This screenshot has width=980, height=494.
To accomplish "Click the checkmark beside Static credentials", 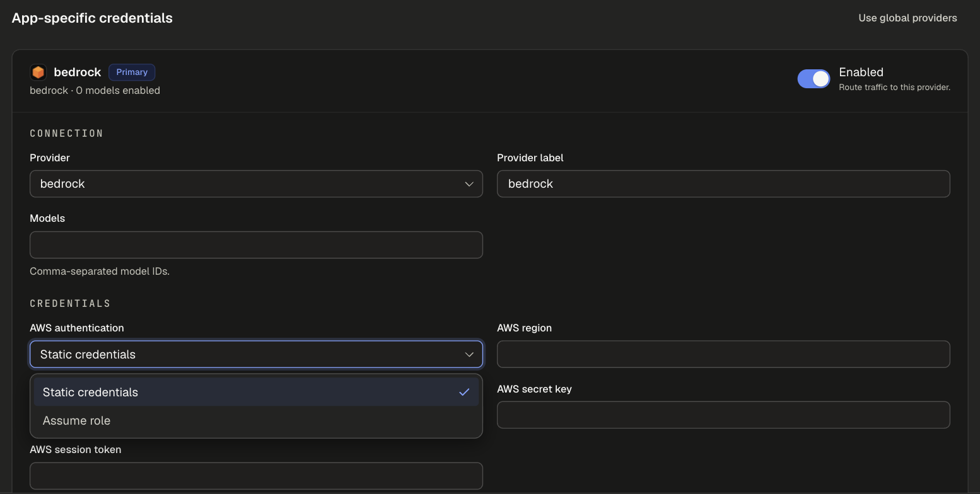I will tap(464, 392).
